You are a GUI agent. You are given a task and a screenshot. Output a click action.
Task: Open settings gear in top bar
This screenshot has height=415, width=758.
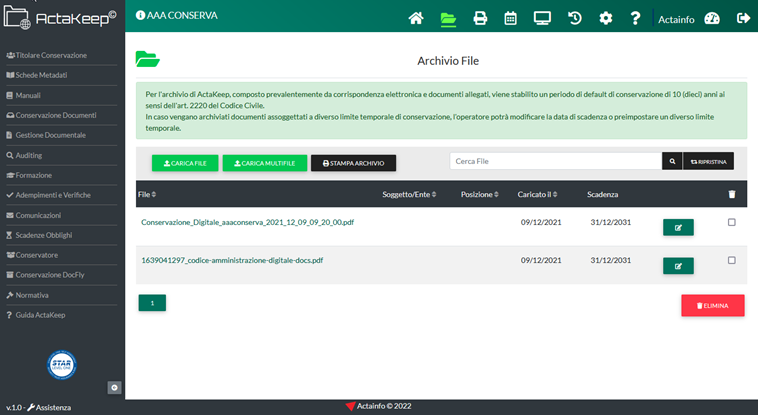605,17
